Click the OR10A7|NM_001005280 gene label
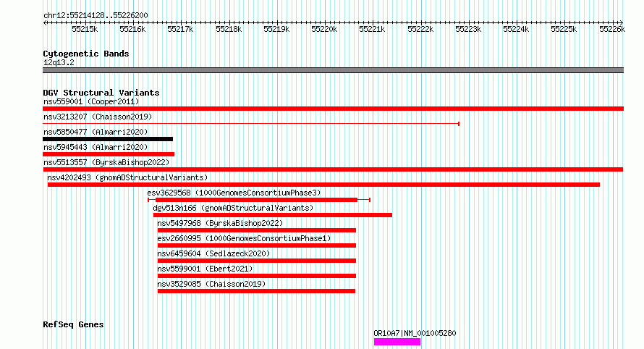This screenshot has width=644, height=349. (x=415, y=333)
